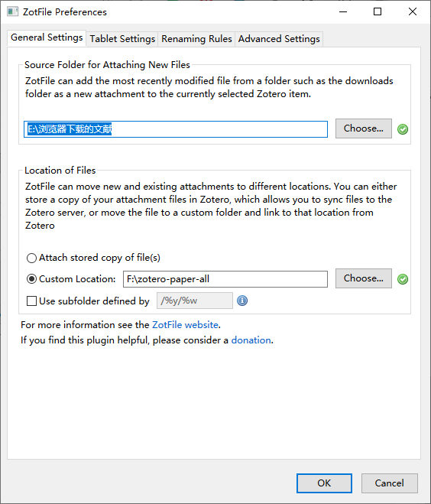Screen dimensions: 431x504
Task: Click the green checkmark beside custom location
Action: (x=403, y=279)
